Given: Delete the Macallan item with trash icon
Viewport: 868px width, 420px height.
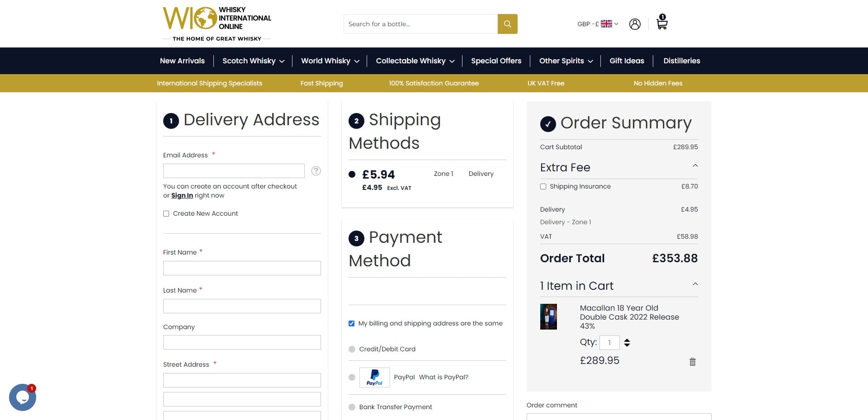Looking at the screenshot, I should pos(692,362).
